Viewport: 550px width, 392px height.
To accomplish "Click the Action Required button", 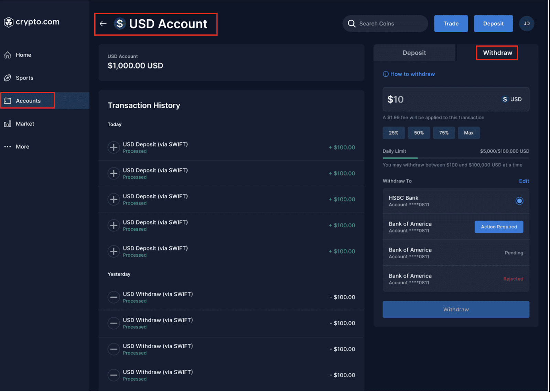I will click(499, 227).
